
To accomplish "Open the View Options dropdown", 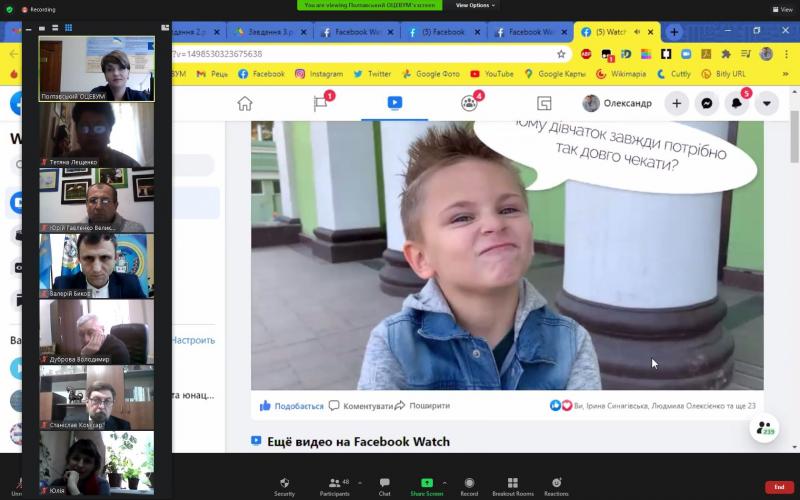I will 475,5.
